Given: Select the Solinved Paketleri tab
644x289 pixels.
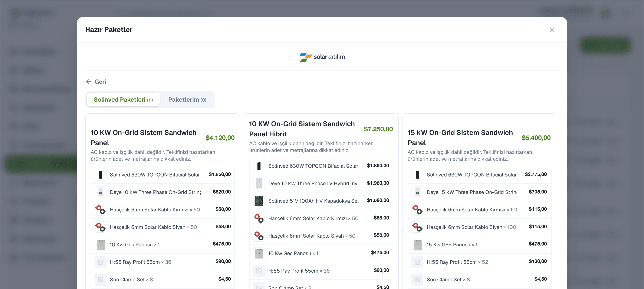Looking at the screenshot, I should [123, 100].
